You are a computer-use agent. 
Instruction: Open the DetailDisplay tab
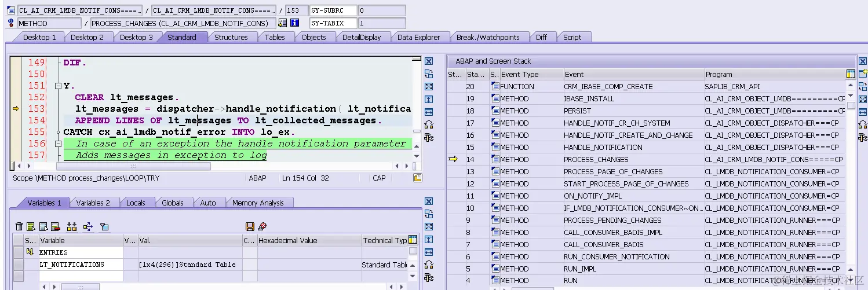point(362,37)
